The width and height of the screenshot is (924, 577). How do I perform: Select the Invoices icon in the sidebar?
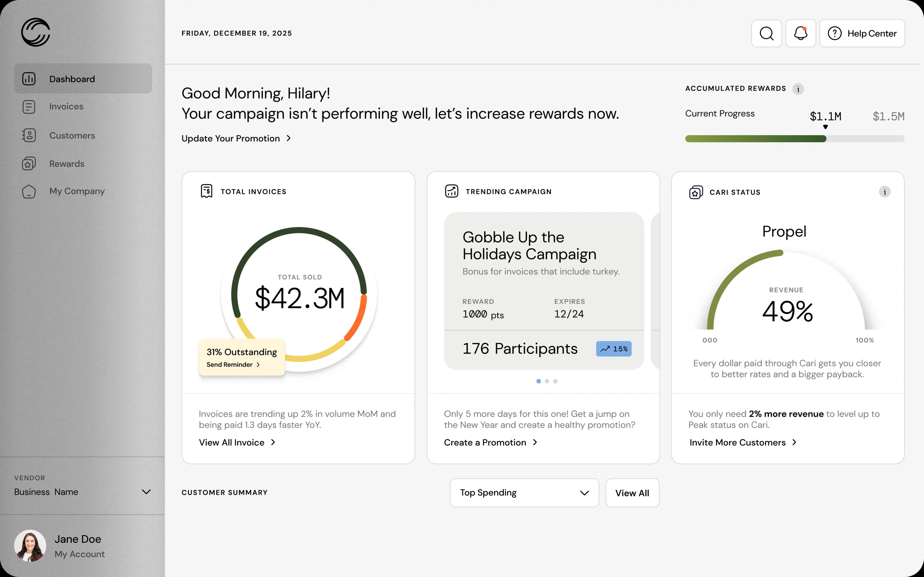coord(29,107)
